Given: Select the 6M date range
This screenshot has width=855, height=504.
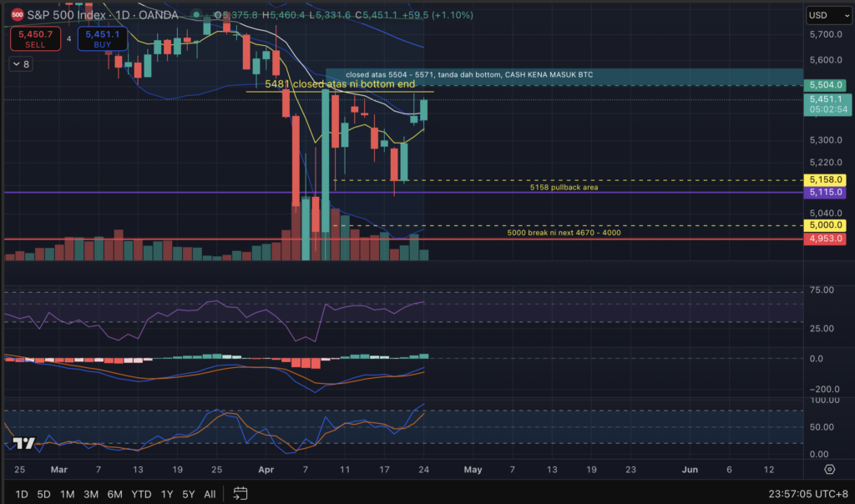Looking at the screenshot, I should pos(114,494).
